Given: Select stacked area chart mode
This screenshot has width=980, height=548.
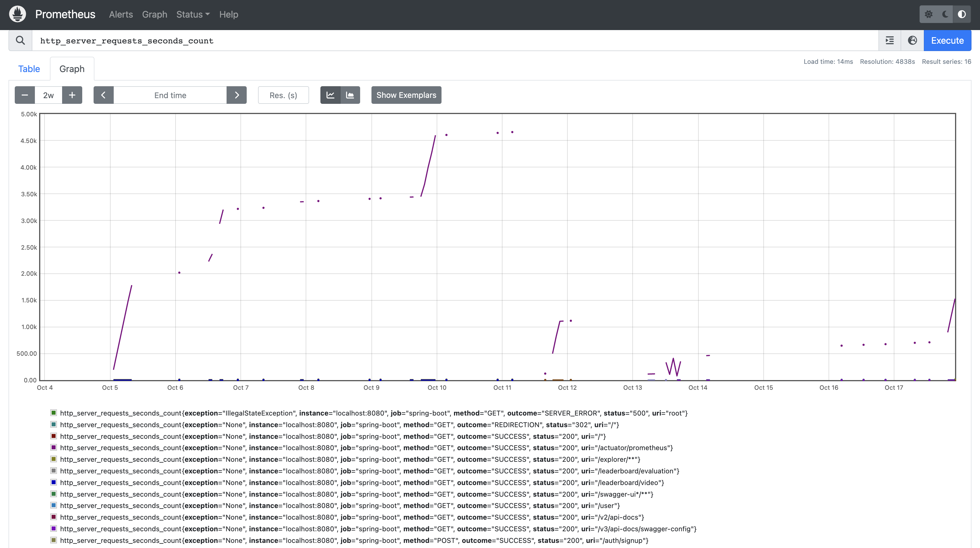Looking at the screenshot, I should [x=350, y=95].
